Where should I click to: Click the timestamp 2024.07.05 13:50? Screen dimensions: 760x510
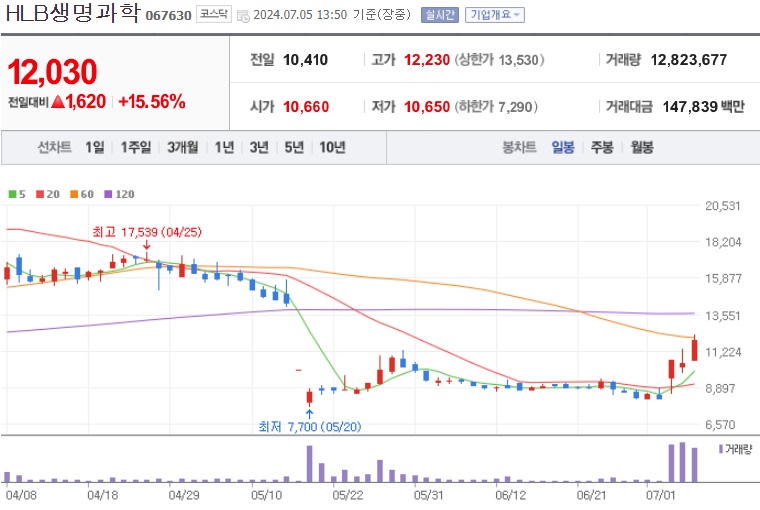pyautogui.click(x=300, y=15)
